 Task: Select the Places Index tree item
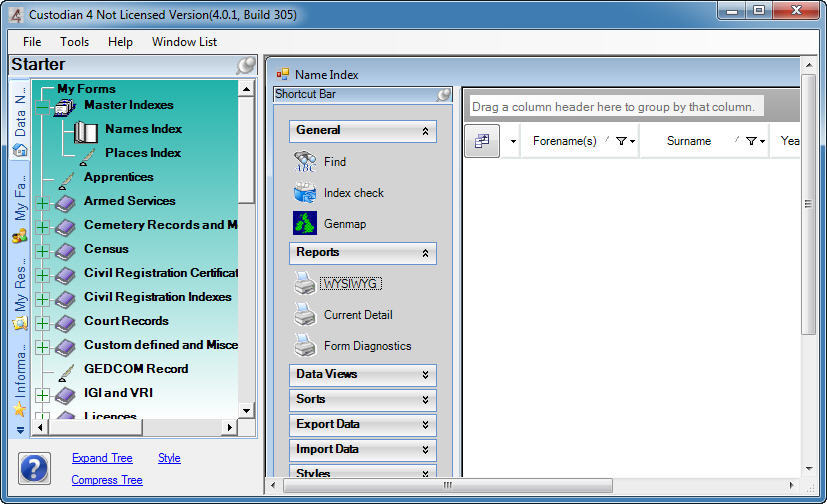point(143,153)
